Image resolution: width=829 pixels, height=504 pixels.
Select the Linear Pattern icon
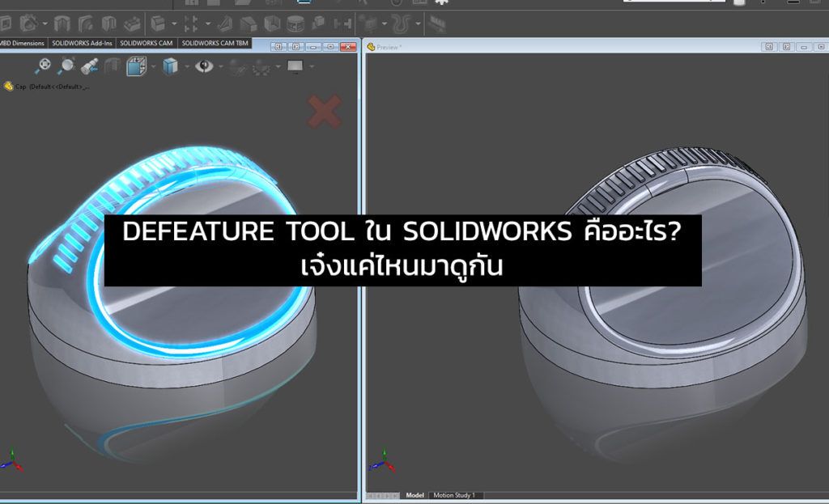click(x=191, y=23)
